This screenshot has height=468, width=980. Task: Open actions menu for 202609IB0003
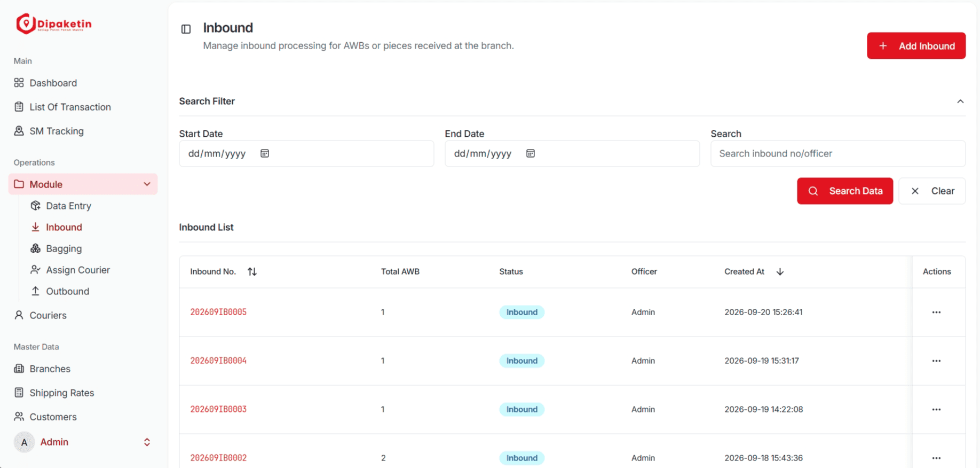click(936, 409)
